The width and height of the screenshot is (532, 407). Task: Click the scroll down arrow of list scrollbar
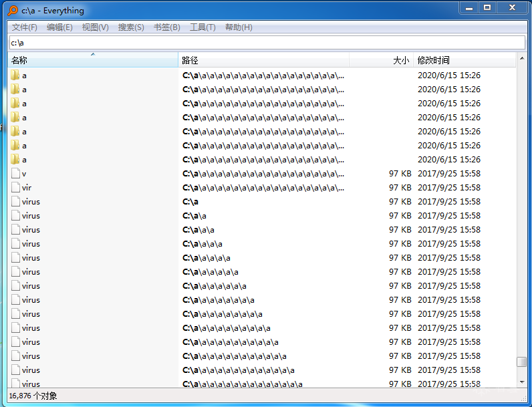coord(522,382)
